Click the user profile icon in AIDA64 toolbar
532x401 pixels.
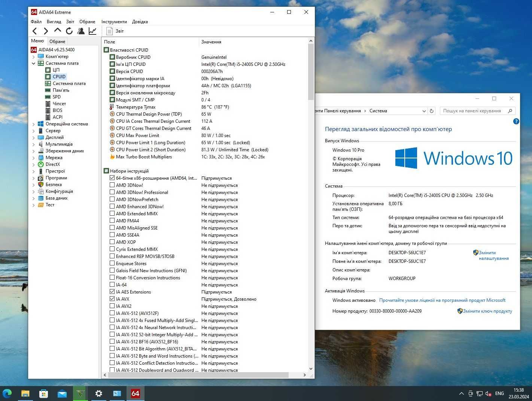[x=81, y=31]
